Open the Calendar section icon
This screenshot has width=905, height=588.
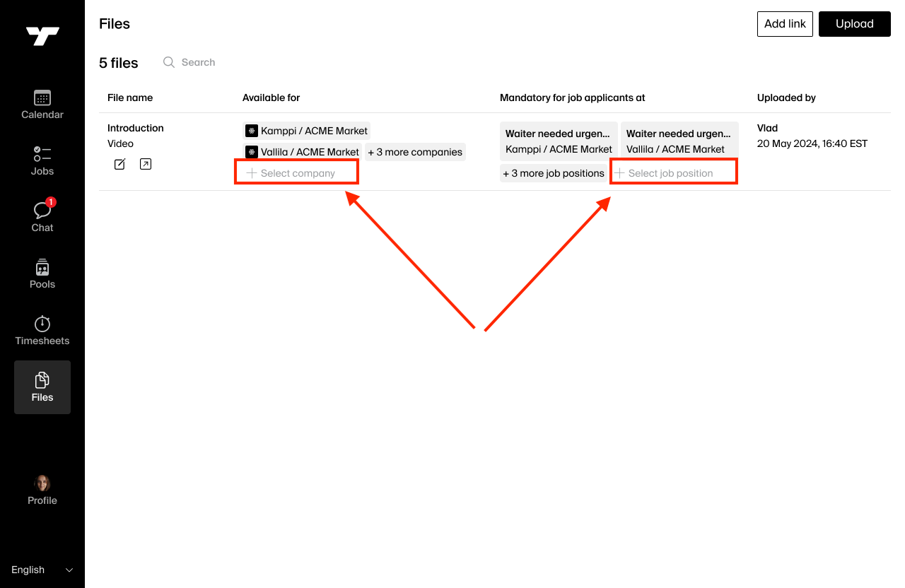point(42,98)
